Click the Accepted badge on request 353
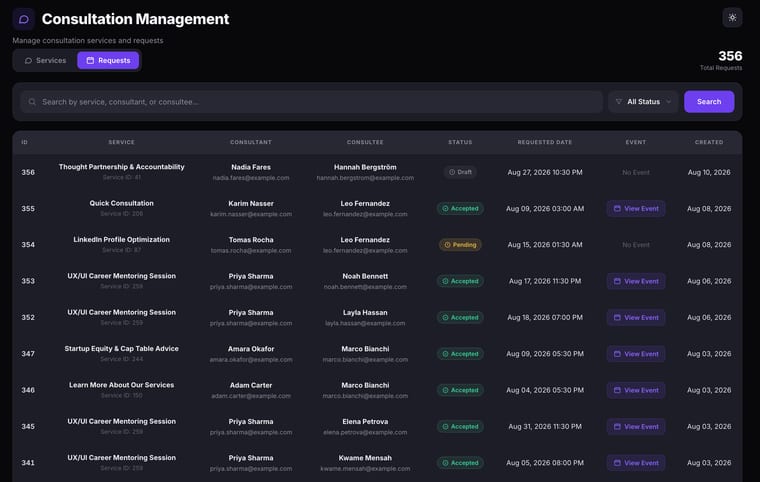The width and height of the screenshot is (760, 482). (x=460, y=281)
